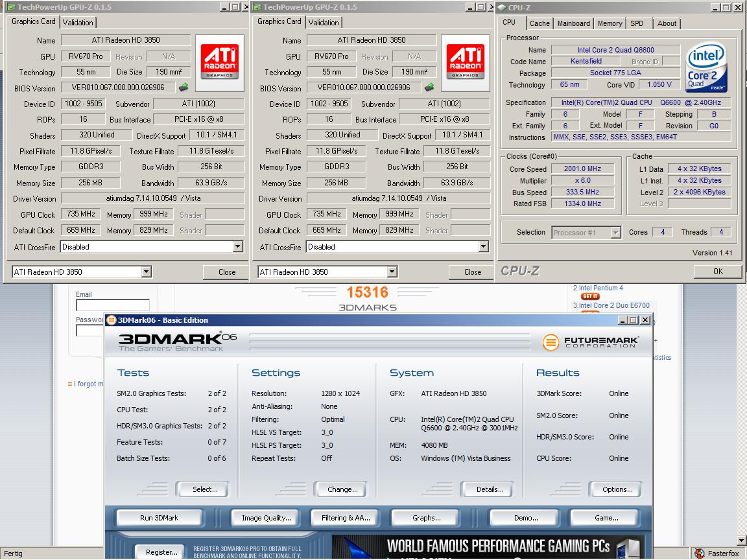
Task: Click BIOS save icon in left GPU-Z window
Action: [x=184, y=87]
